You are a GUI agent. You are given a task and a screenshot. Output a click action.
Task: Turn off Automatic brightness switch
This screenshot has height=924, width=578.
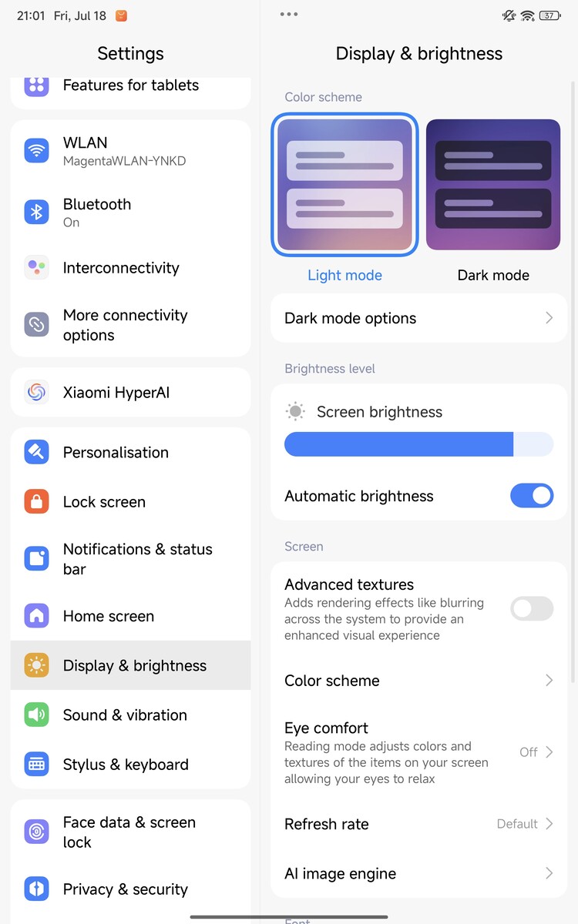(x=532, y=496)
